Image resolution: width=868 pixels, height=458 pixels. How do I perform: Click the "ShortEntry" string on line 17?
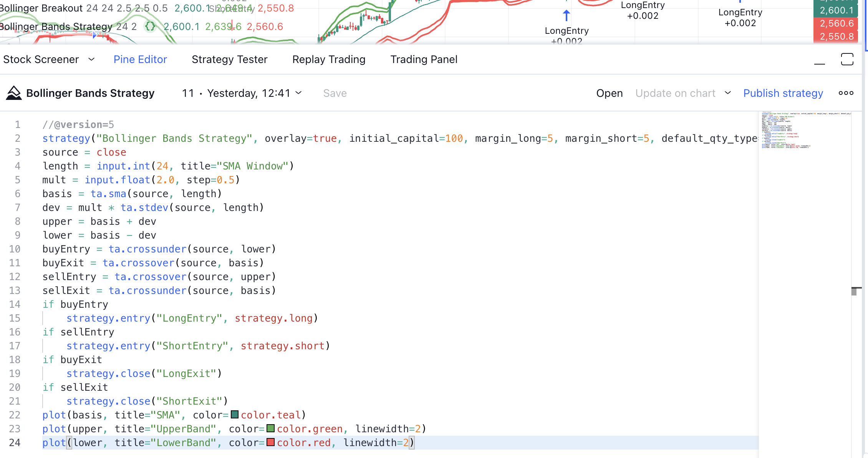click(x=192, y=346)
